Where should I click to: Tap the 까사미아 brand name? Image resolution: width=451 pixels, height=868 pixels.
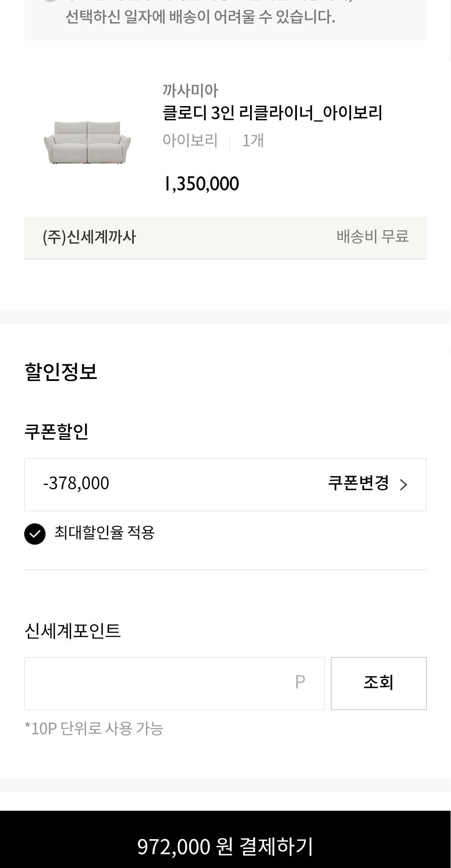tap(190, 90)
